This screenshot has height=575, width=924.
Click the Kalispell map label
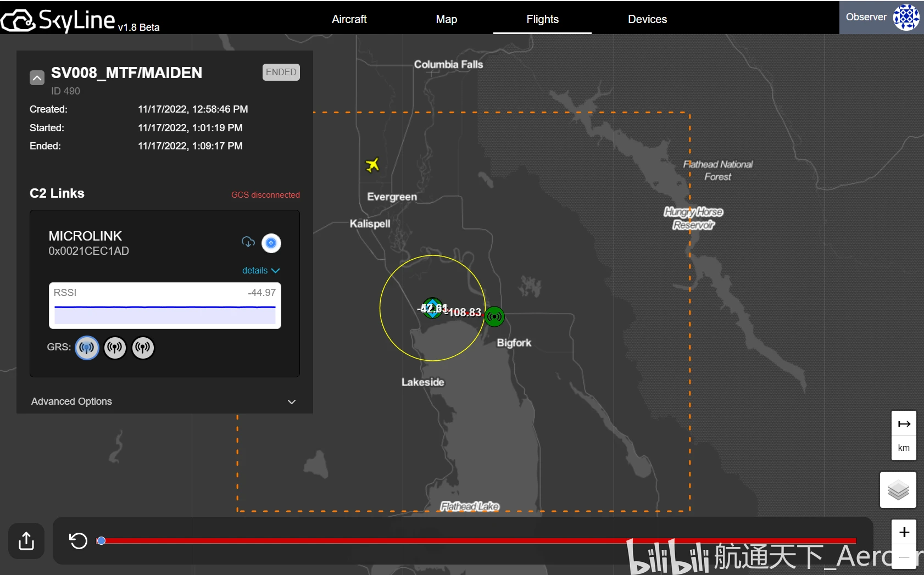[370, 224]
